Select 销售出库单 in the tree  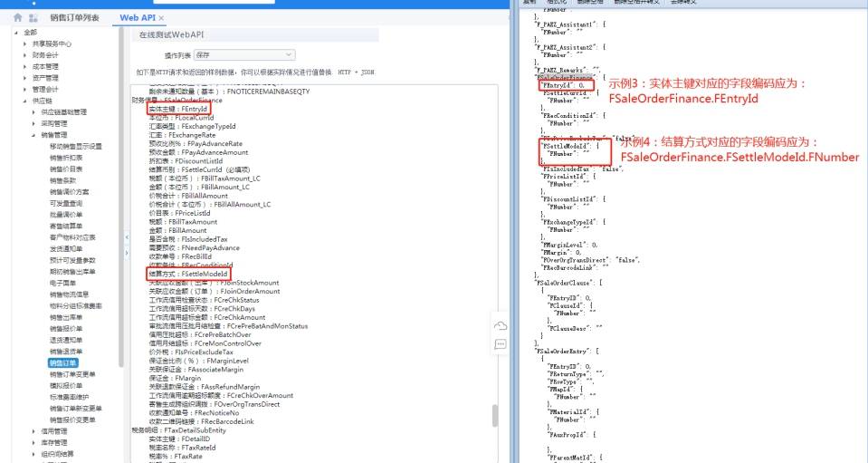coord(66,317)
